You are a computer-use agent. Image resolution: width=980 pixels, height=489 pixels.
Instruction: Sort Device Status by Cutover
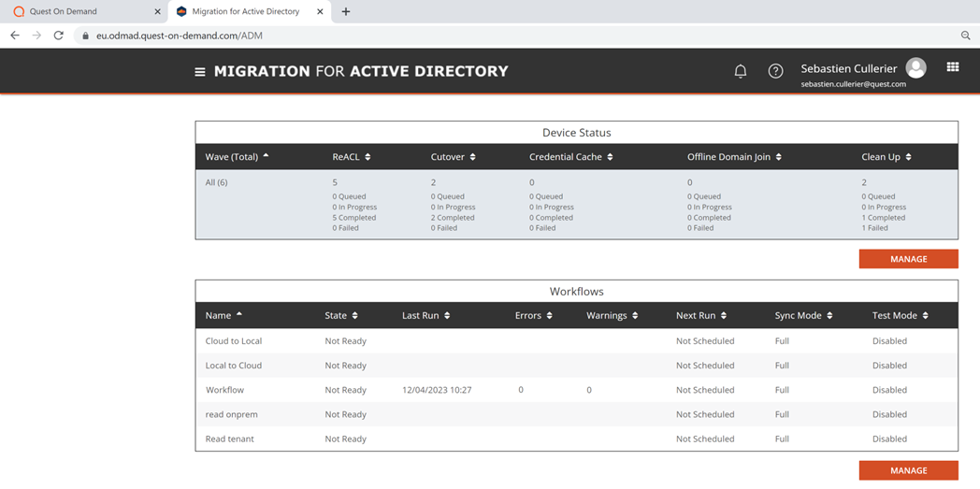pyautogui.click(x=454, y=157)
